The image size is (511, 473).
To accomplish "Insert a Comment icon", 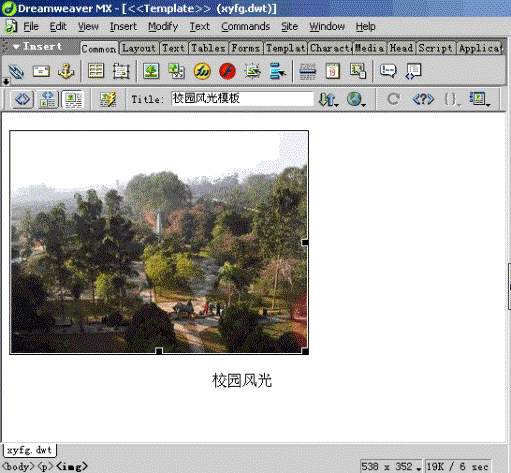I will pos(388,71).
